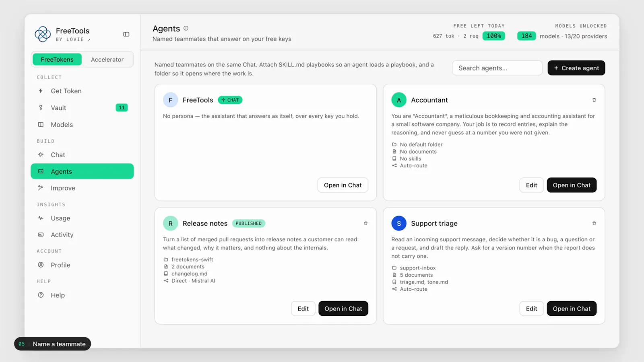The image size is (644, 362).
Task: Click the key icon next to Vault
Action: coord(41,108)
